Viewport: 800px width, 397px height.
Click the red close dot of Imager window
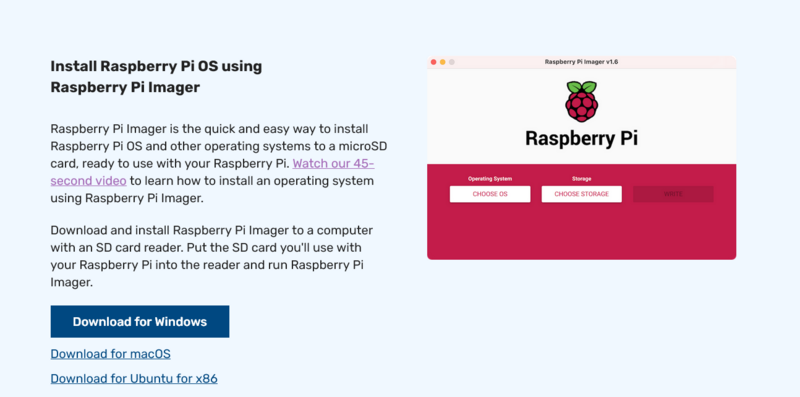click(x=434, y=62)
